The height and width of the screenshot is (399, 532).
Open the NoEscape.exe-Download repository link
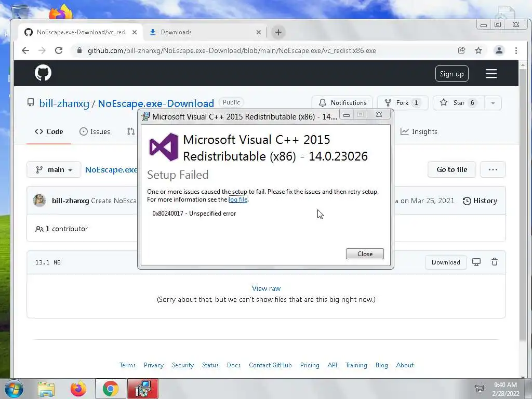[156, 103]
